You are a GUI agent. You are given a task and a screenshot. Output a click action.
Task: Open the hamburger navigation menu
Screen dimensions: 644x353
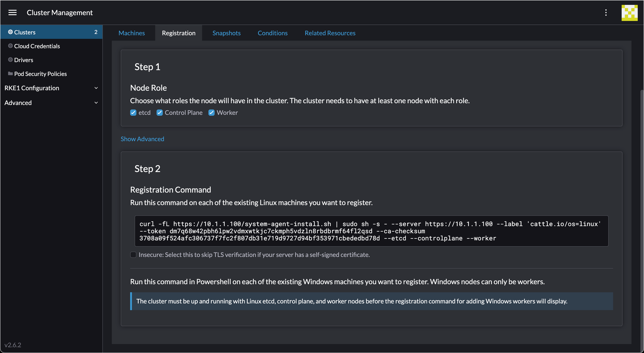[x=13, y=13]
